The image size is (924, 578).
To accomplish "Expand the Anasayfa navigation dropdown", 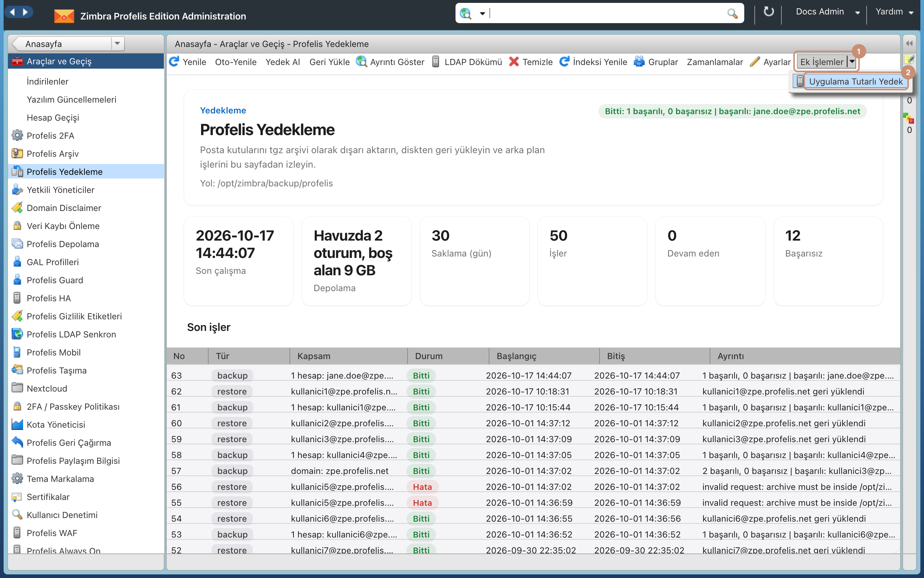I will (x=118, y=44).
